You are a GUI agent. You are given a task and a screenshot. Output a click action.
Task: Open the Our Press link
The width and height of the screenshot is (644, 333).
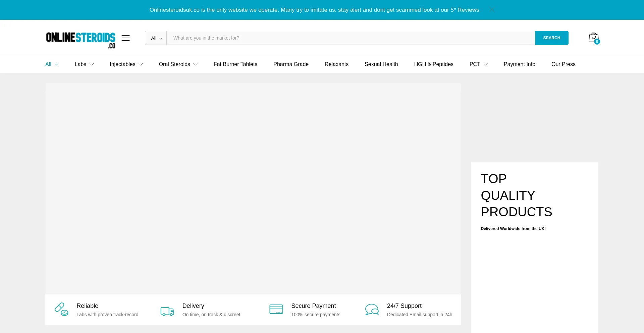click(x=563, y=64)
